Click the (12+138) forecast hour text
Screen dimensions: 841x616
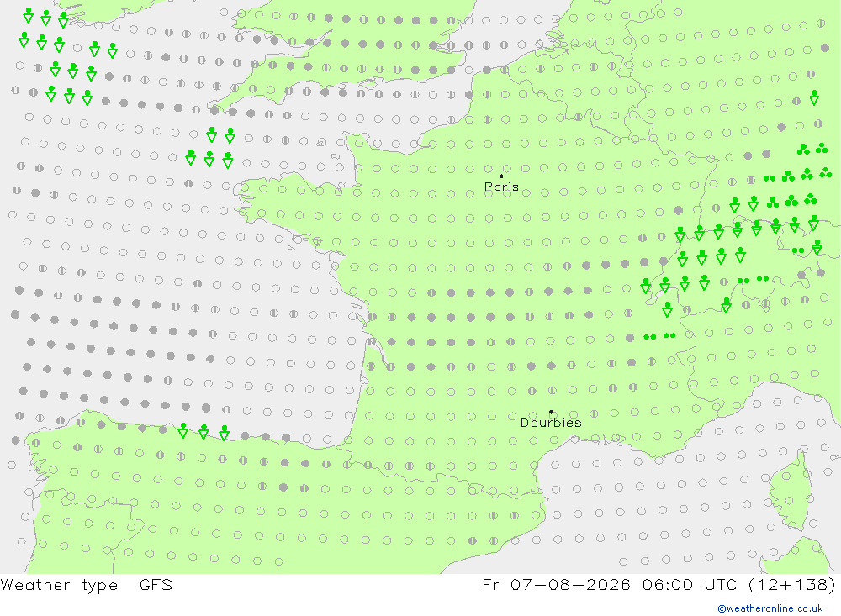pos(791,584)
